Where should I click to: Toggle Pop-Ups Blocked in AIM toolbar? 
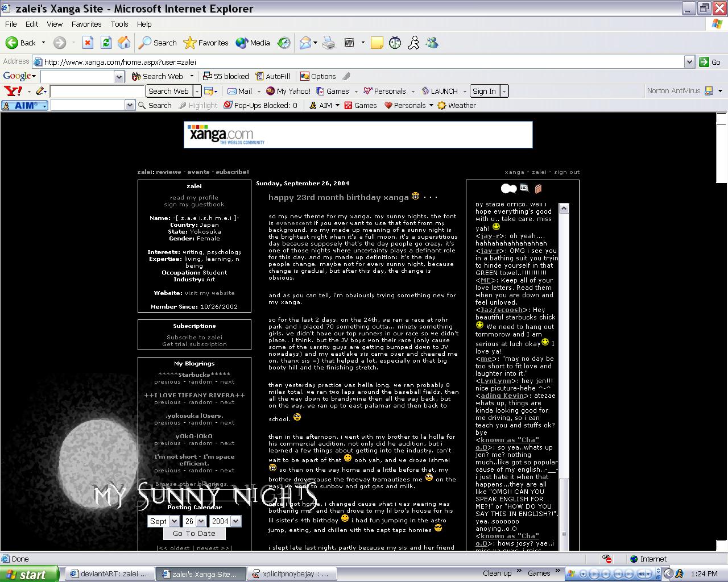[260, 105]
